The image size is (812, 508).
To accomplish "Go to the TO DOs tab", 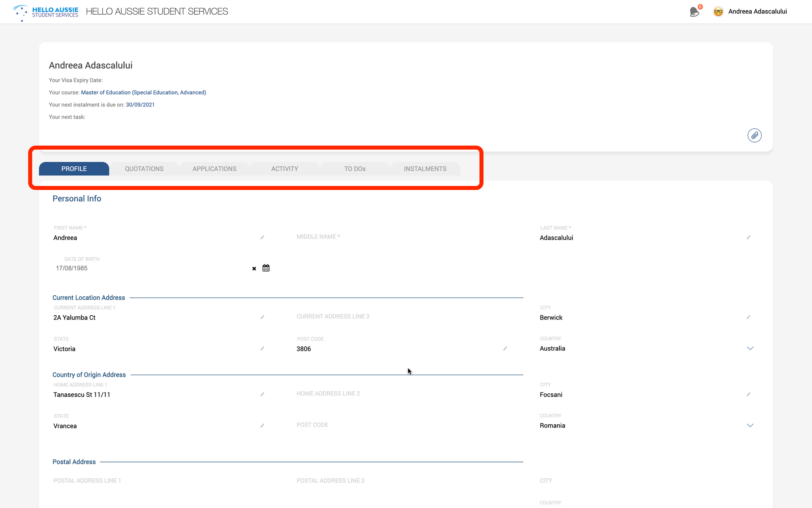I will point(354,169).
